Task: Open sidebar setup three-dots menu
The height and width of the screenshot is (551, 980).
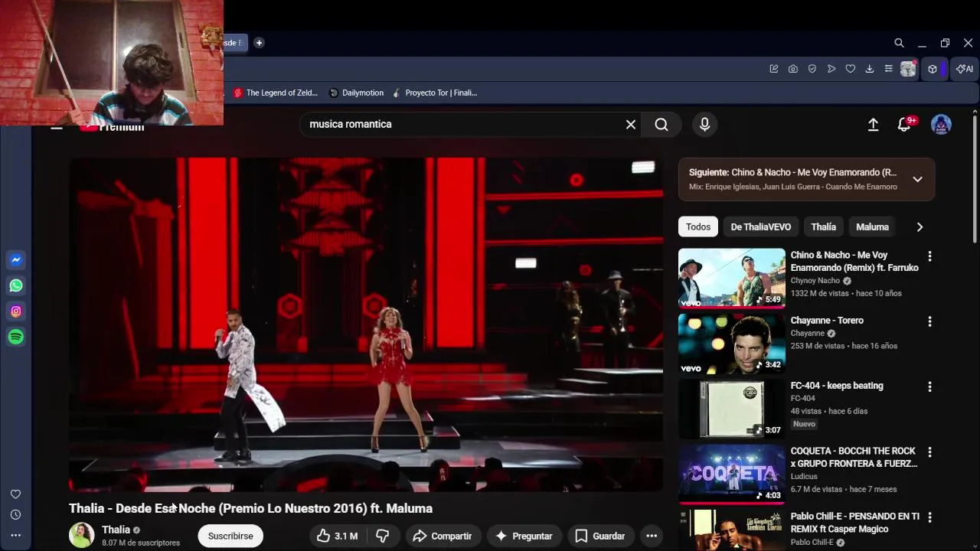Action: tap(15, 535)
